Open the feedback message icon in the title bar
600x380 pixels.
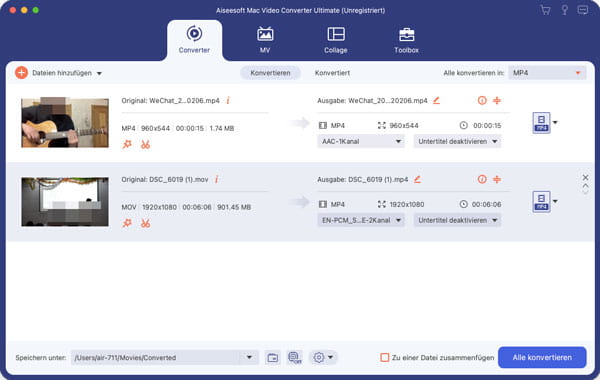582,10
